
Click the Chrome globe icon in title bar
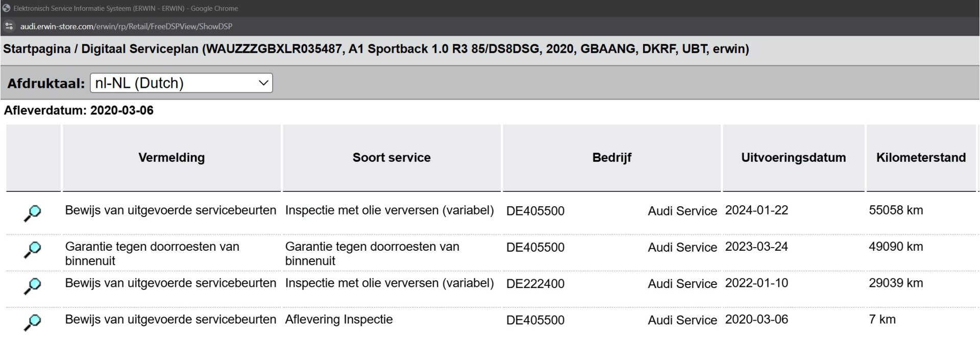[6, 8]
